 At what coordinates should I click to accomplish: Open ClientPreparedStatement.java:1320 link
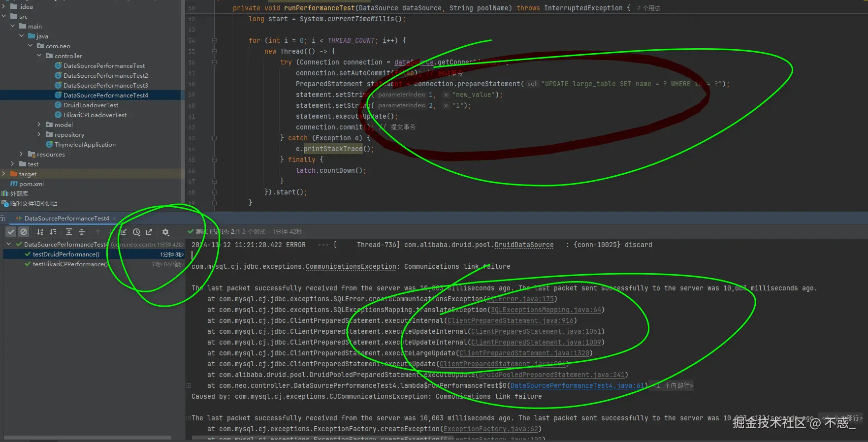click(524, 353)
